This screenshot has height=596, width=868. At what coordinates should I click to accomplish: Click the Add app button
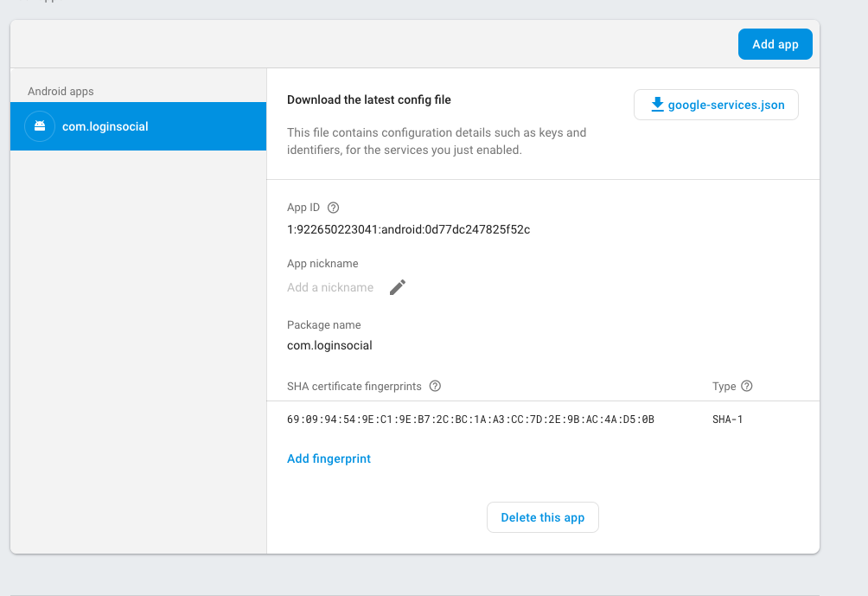(775, 44)
